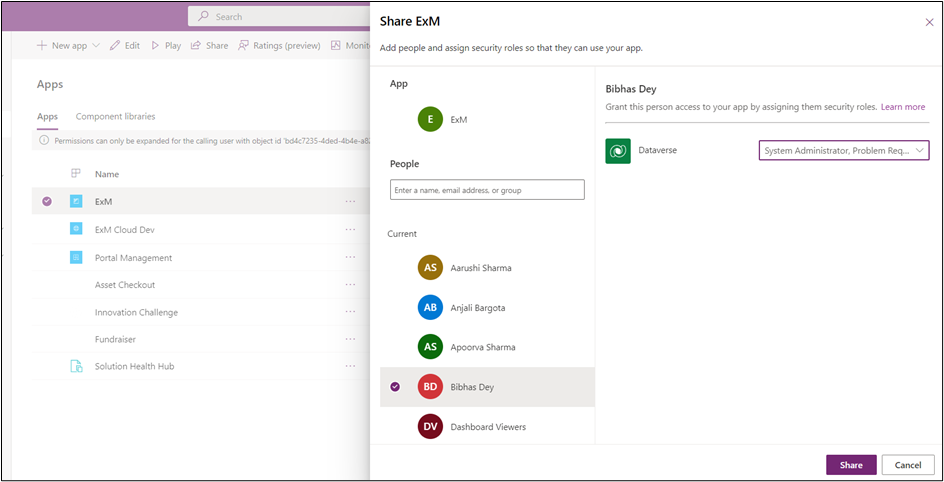This screenshot has width=944, height=482.
Task: Click Bibhas Dey's BD avatar
Action: pos(430,387)
